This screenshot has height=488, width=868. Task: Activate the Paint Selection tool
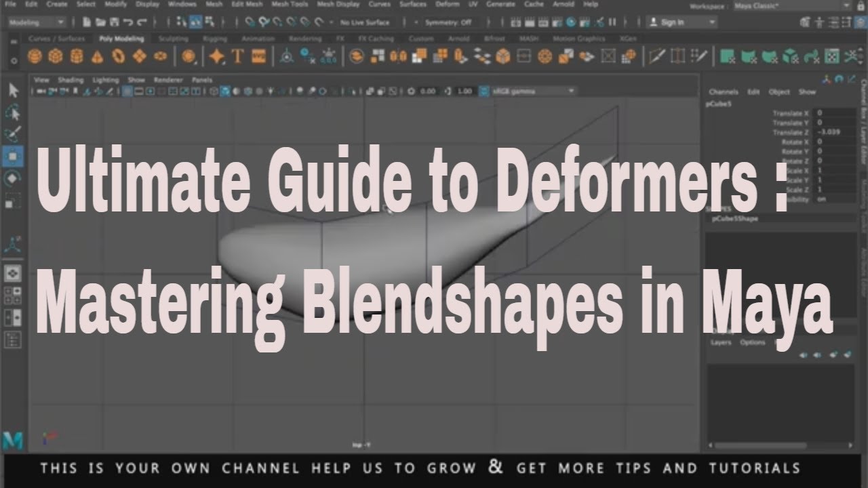click(14, 134)
